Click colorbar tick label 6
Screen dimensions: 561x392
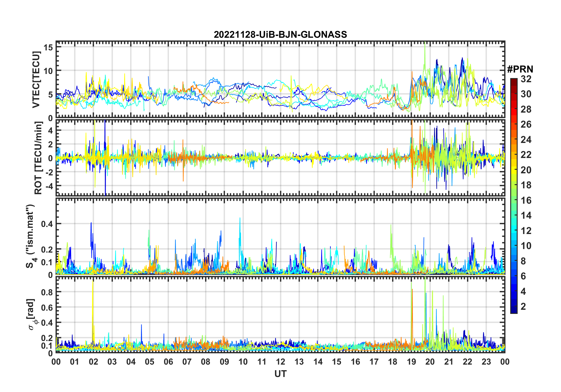[523, 276]
